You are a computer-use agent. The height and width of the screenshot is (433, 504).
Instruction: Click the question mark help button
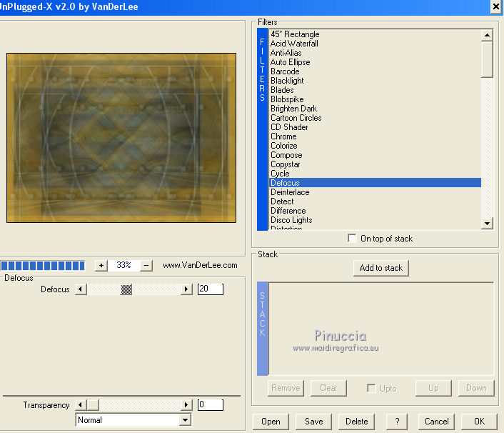397,422
